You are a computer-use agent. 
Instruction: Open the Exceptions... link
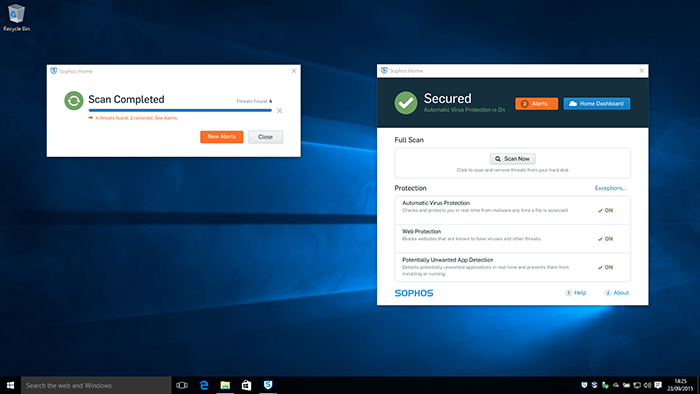coord(610,188)
